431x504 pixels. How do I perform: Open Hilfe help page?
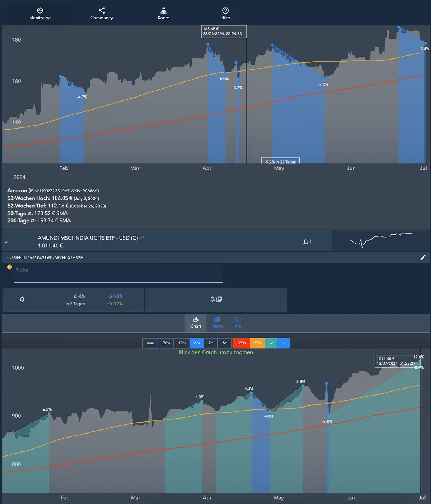(x=225, y=14)
